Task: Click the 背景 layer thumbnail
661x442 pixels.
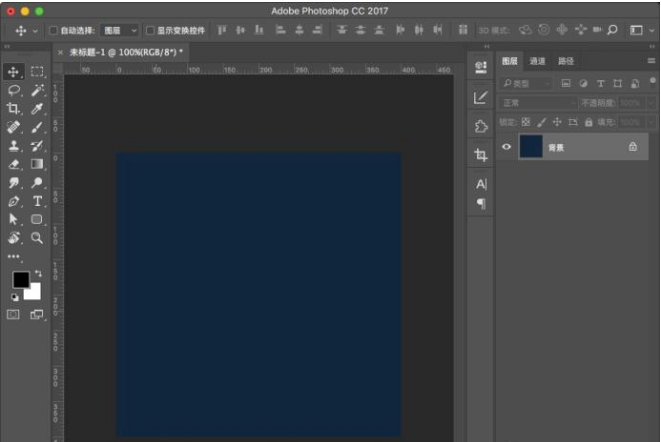Action: click(x=530, y=147)
